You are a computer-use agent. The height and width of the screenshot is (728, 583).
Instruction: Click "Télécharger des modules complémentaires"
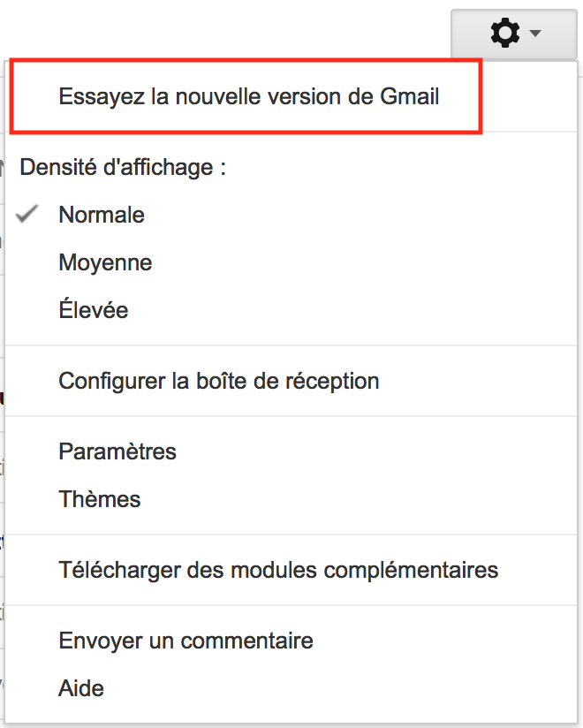(278, 570)
